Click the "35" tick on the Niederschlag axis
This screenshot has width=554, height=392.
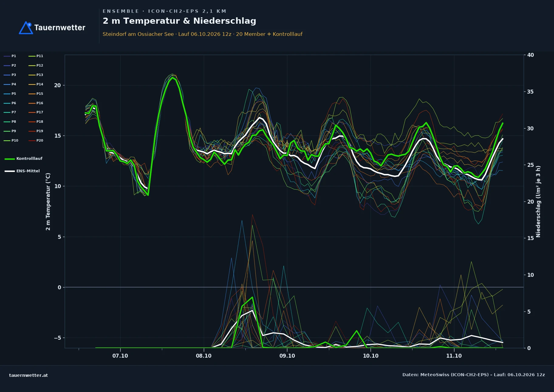[531, 92]
